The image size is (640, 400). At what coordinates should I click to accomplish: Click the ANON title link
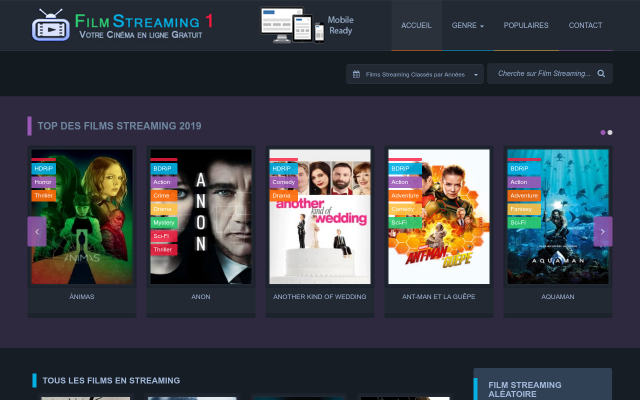(201, 297)
